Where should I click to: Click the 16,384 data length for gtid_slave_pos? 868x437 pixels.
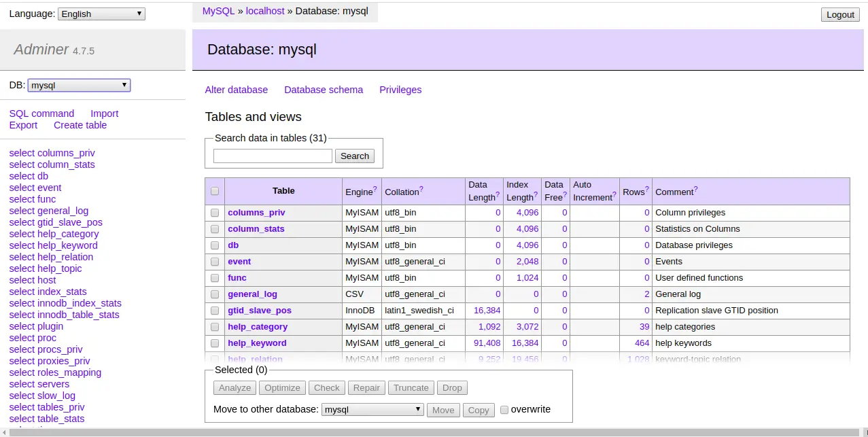tap(487, 311)
